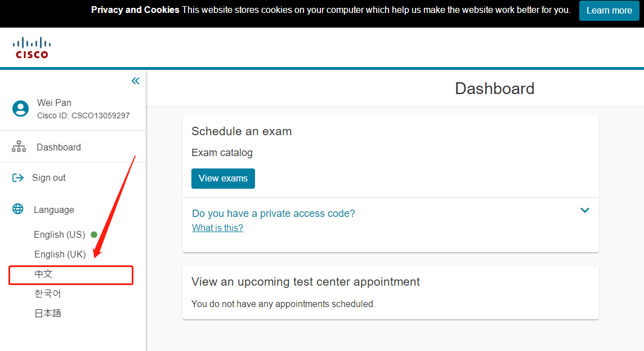
Task: Click Learn more on cookie banner
Action: [609, 11]
